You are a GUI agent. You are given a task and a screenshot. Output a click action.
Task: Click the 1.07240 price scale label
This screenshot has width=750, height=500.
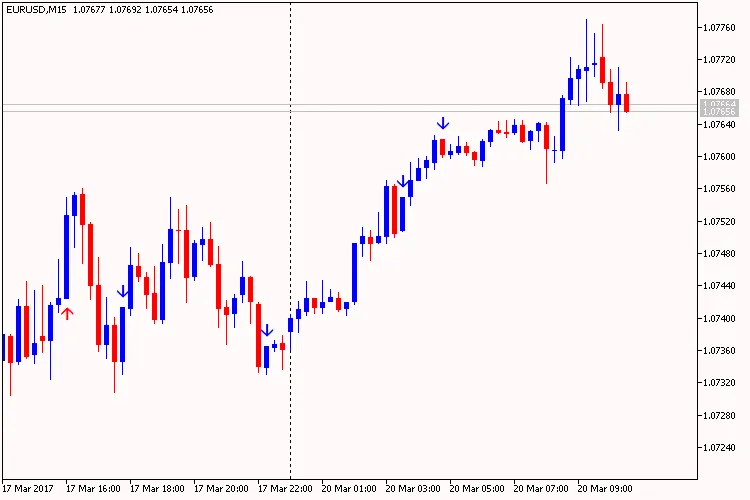(720, 448)
